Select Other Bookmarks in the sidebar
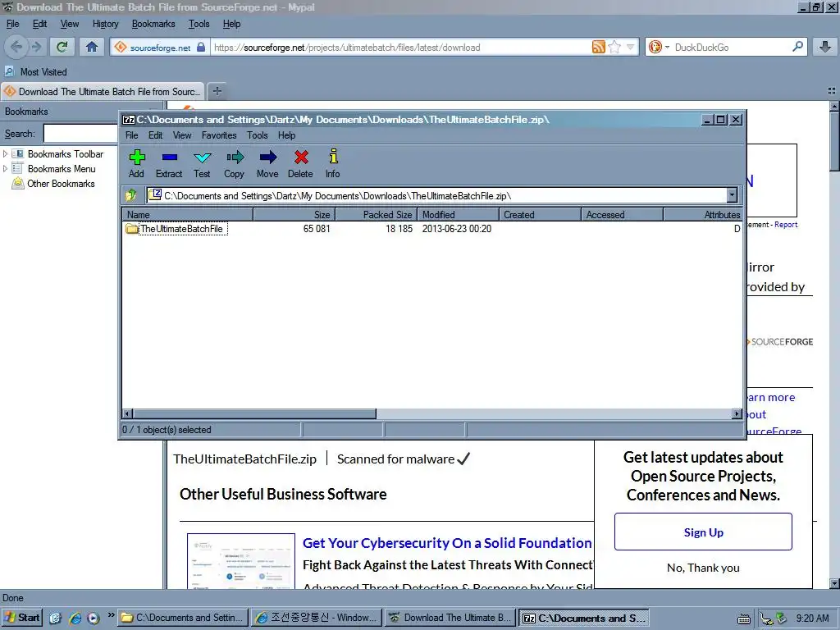 click(x=61, y=184)
